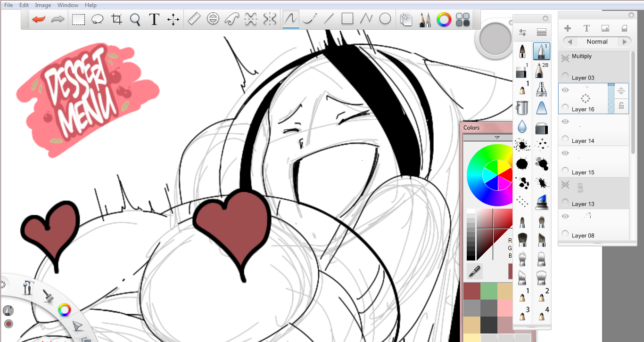Add a new layer with plus icon
The image size is (644, 342).
point(568,28)
